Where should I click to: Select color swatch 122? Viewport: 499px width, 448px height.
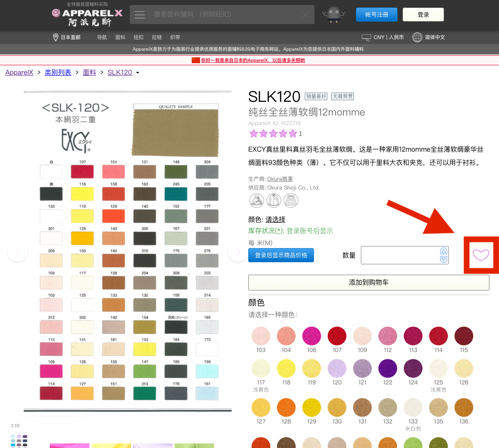(388, 368)
